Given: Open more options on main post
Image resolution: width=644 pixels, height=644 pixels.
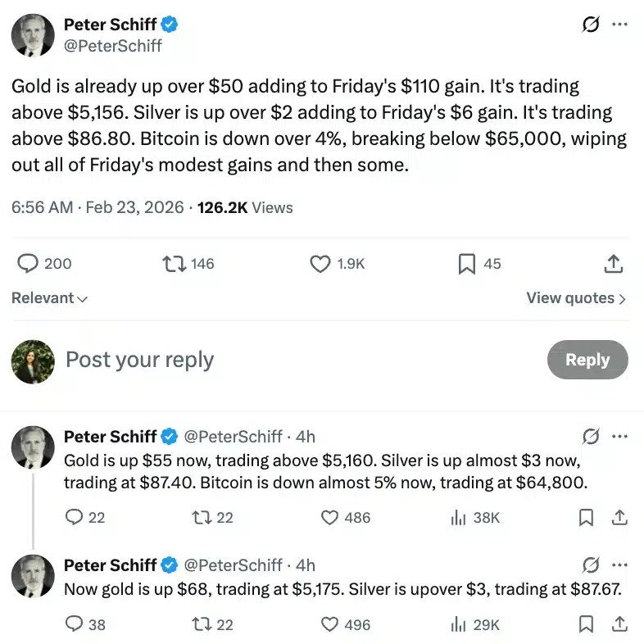Looking at the screenshot, I should [x=619, y=25].
